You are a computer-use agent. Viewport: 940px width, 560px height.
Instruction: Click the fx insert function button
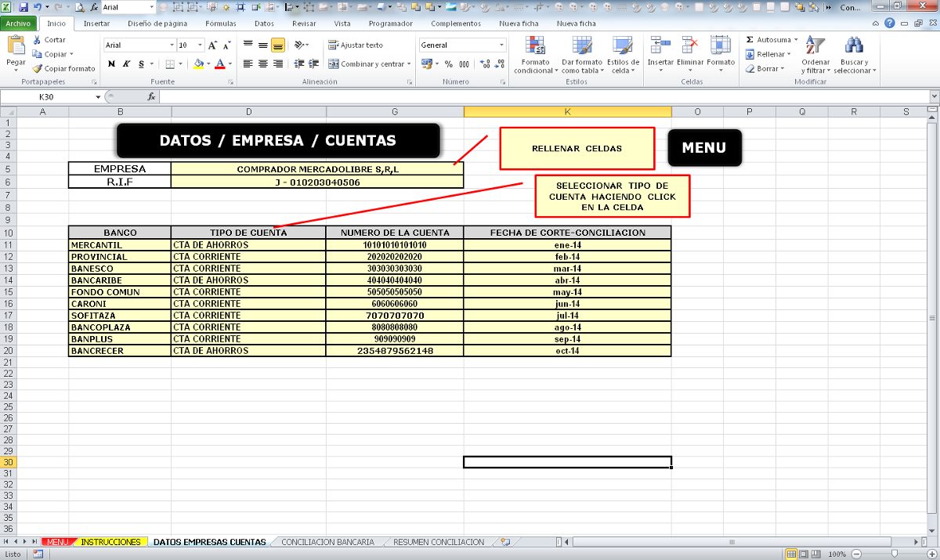pyautogui.click(x=151, y=97)
